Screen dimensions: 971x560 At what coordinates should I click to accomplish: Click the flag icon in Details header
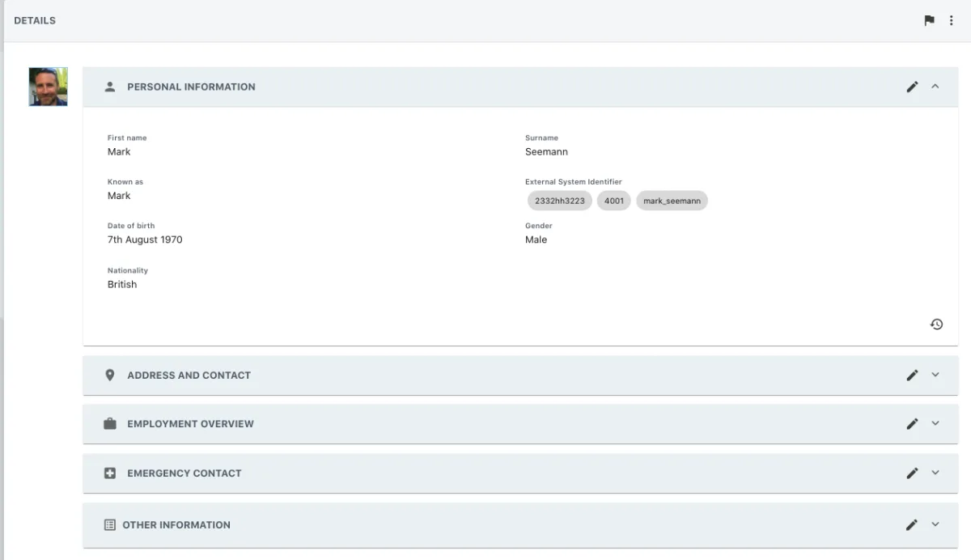(929, 20)
